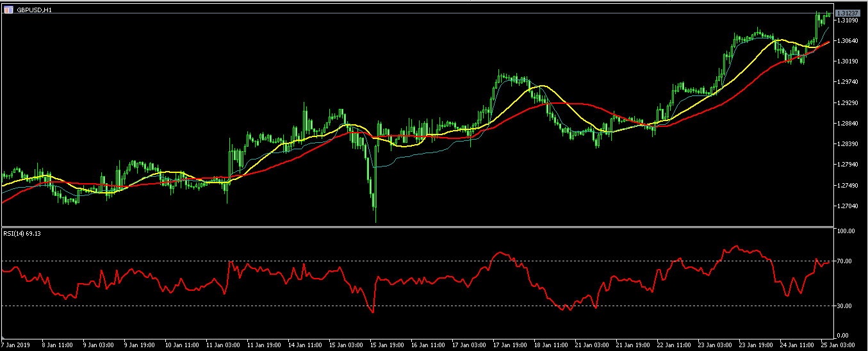This screenshot has height=351, width=868.
Task: Click the GBPUSD,H1 chart title label
Action: coord(35,9)
